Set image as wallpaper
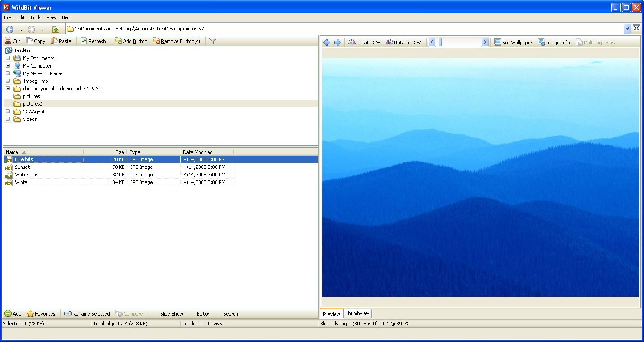 tap(513, 42)
